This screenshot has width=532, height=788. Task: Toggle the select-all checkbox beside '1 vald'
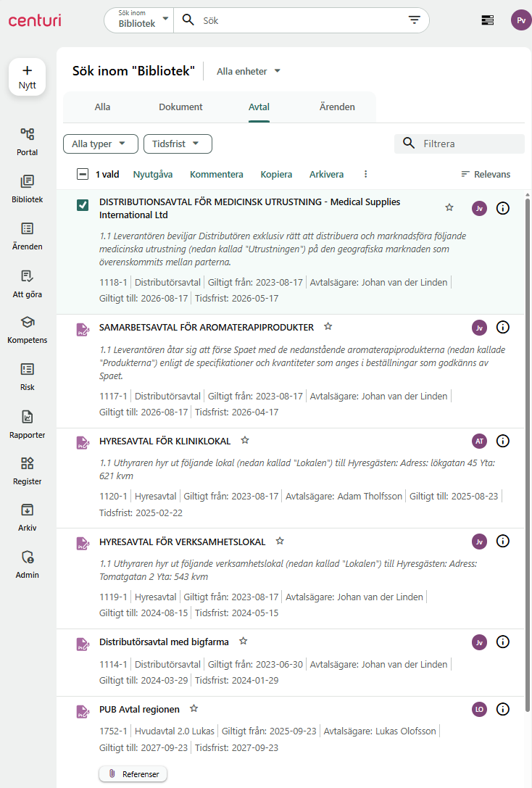click(83, 175)
